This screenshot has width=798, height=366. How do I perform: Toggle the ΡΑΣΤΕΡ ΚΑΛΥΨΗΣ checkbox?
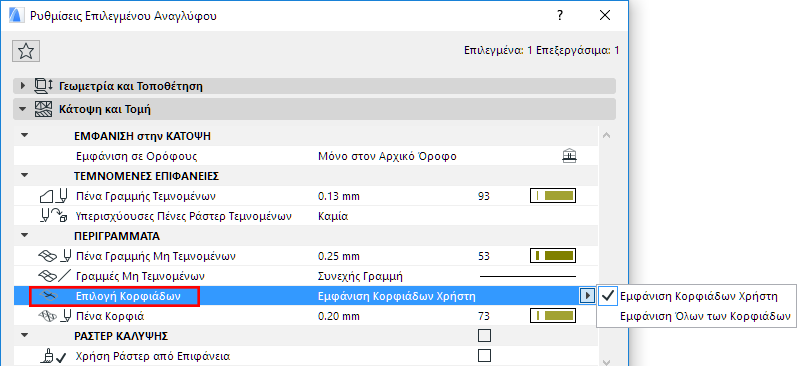[x=484, y=335]
